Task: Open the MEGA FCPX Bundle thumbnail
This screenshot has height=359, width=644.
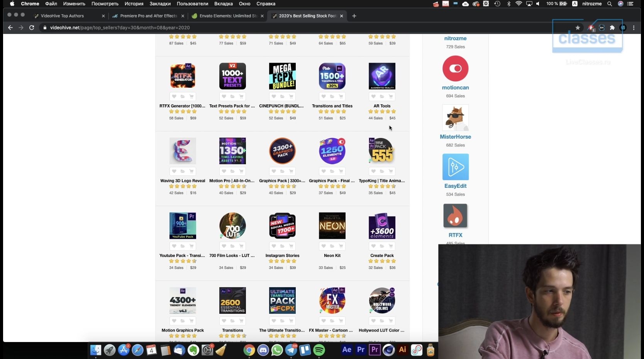Action: pyautogui.click(x=282, y=76)
